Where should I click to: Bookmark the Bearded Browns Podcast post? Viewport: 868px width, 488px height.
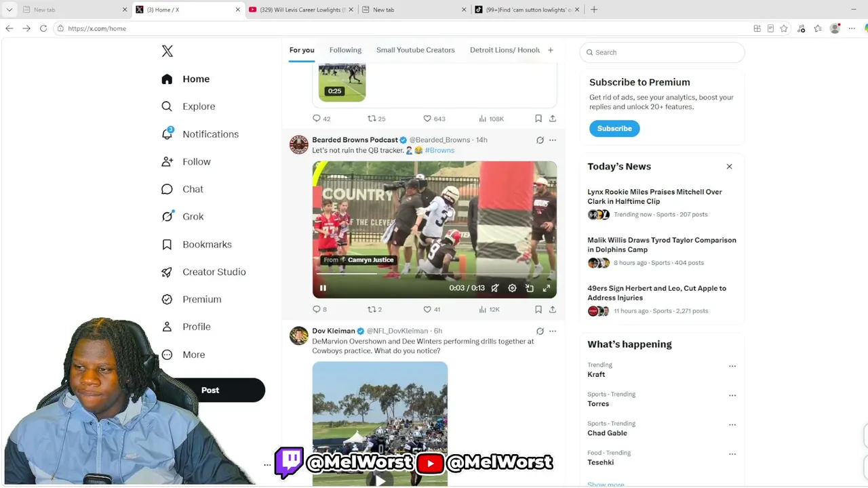tap(538, 310)
